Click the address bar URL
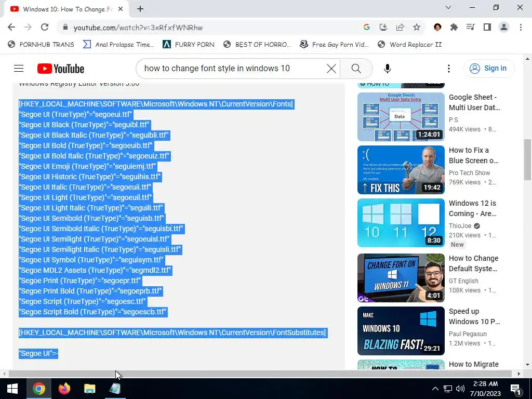 pos(138,28)
